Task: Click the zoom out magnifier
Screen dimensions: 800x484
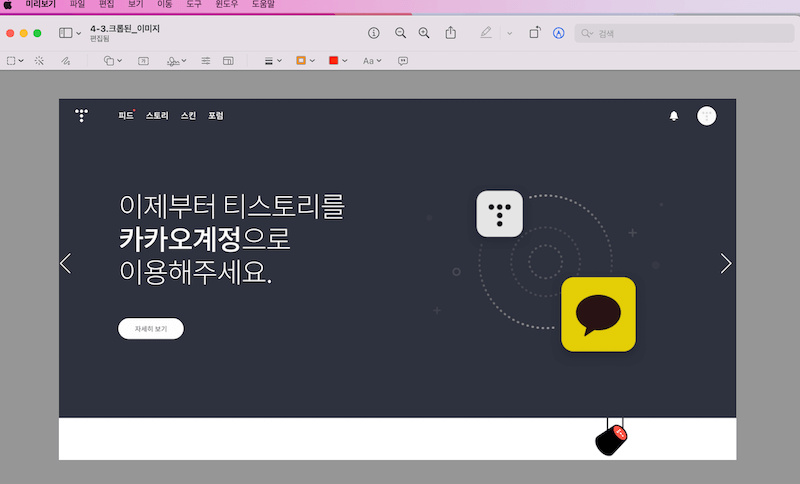Action: click(401, 33)
